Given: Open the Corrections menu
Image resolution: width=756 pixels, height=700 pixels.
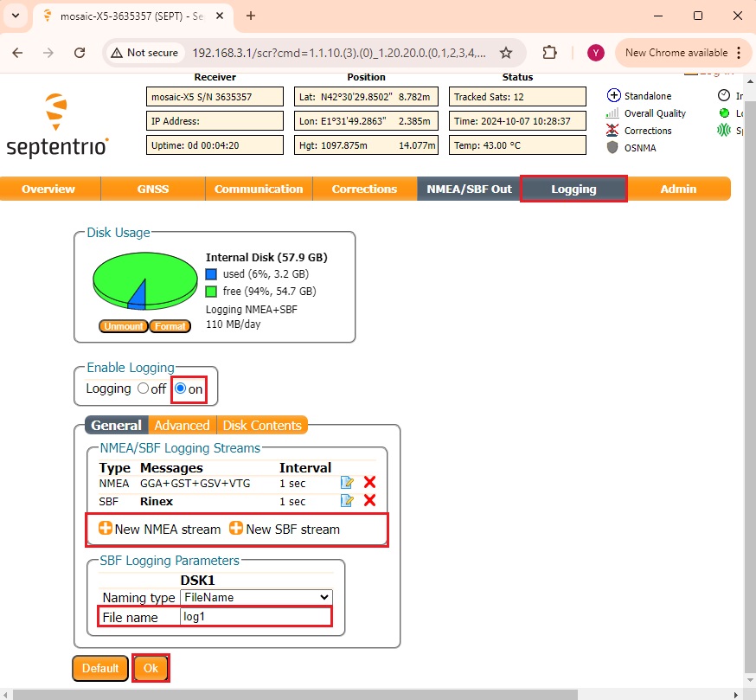Looking at the screenshot, I should (364, 189).
